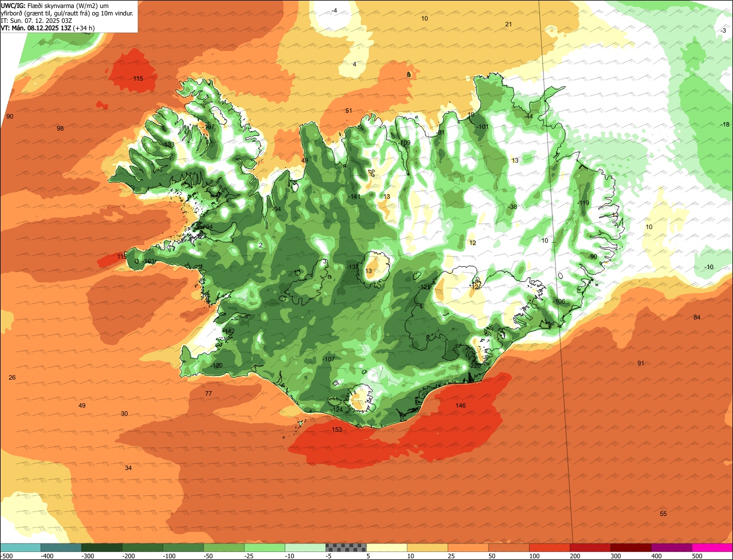Click the legend swatch between -200 and -100

tap(143, 547)
